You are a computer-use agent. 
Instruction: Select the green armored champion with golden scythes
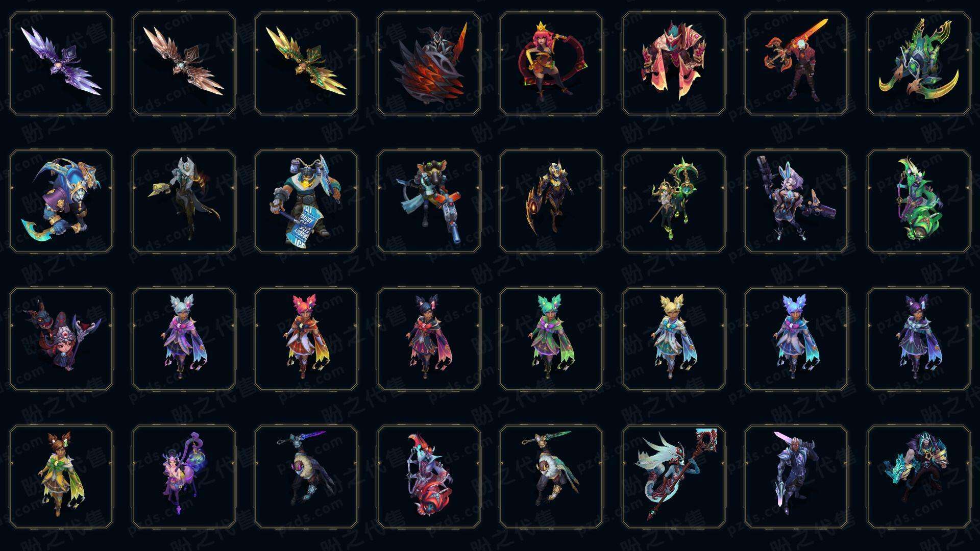click(x=919, y=63)
